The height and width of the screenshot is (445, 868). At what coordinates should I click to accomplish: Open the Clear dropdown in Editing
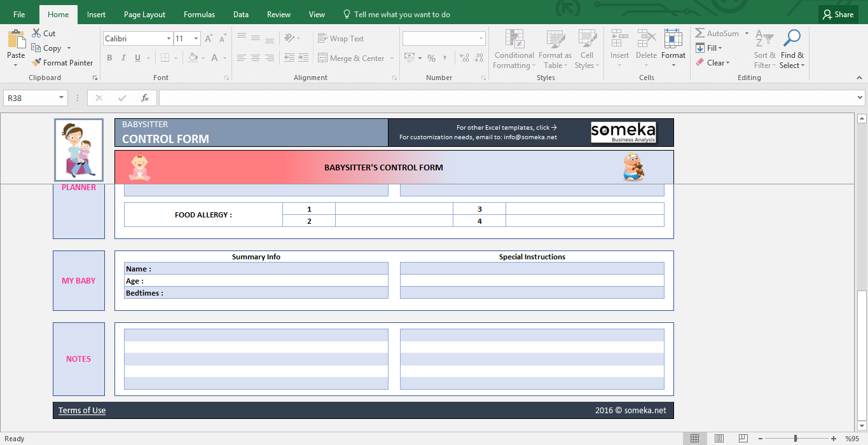(x=713, y=63)
